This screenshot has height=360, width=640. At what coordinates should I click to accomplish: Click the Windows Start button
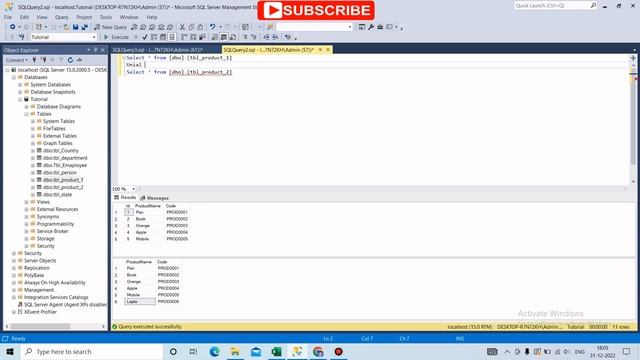pos(10,351)
